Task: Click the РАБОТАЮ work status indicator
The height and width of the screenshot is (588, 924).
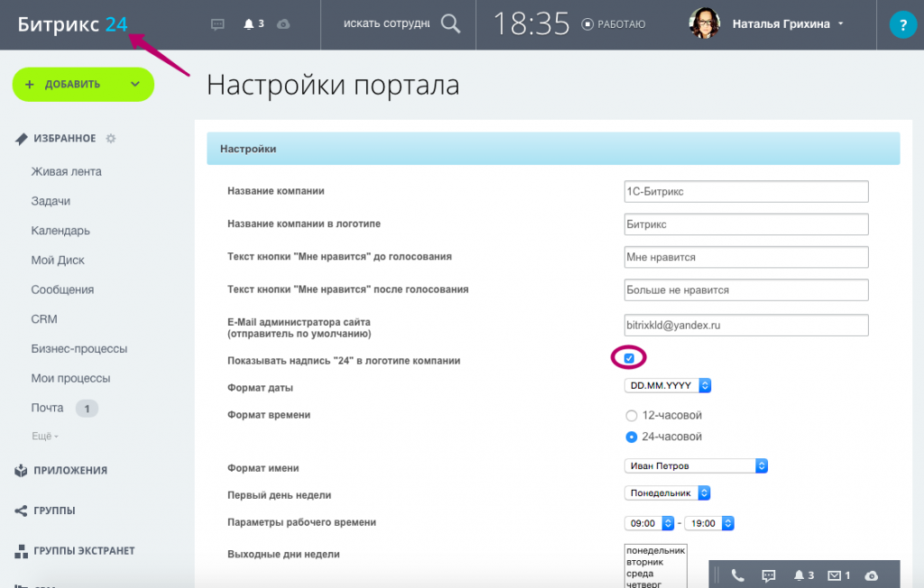Action: tap(614, 24)
